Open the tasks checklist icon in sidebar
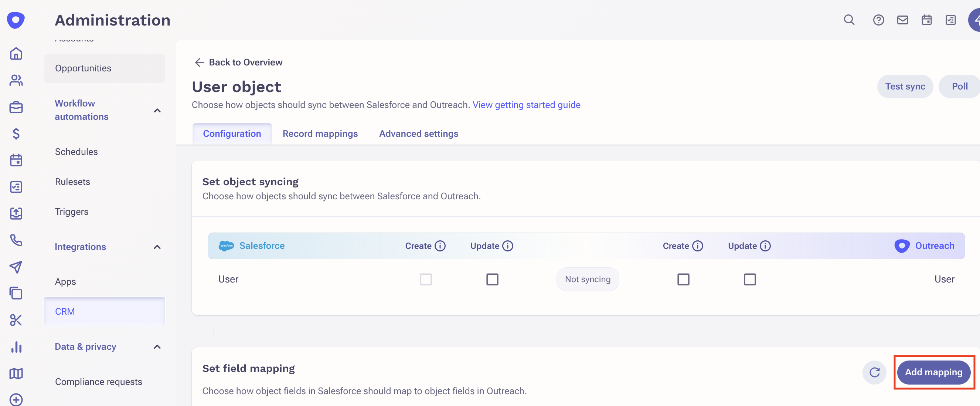Screen dimensions: 980x406 tap(16, 187)
